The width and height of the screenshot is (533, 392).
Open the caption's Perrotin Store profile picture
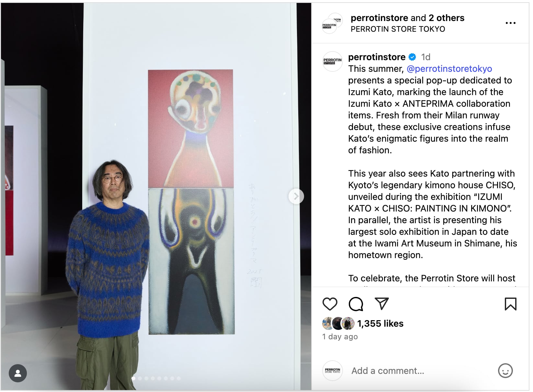click(x=333, y=61)
